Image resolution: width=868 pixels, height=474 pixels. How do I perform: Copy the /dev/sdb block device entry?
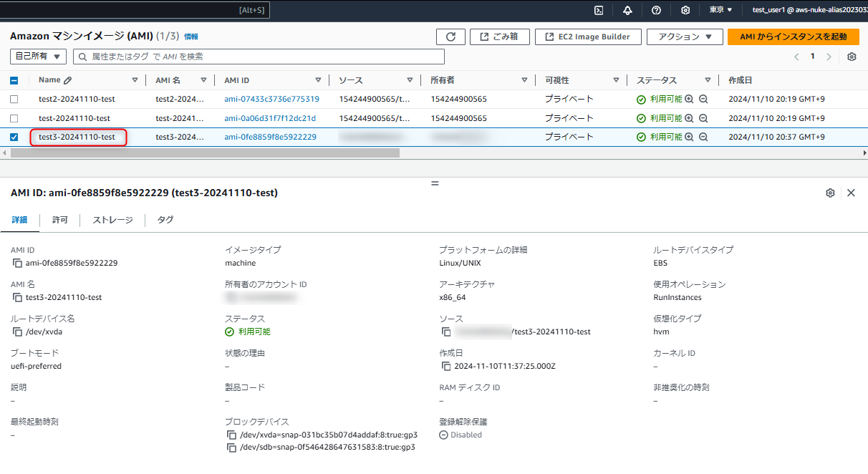pyautogui.click(x=231, y=448)
